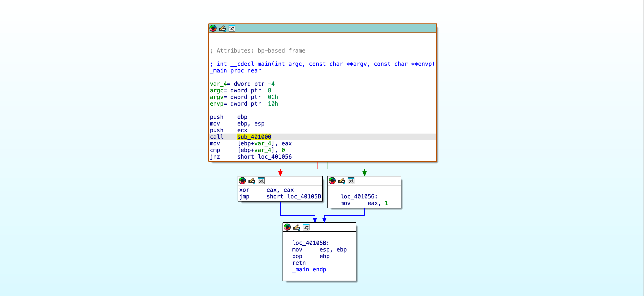Click the edit pencil icon in the xor eax node
The image size is (644, 296).
[252, 181]
